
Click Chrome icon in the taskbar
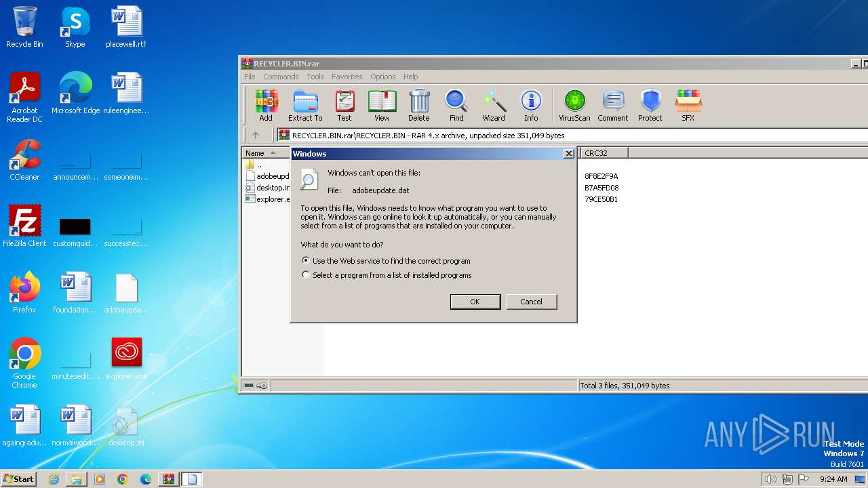point(123,479)
